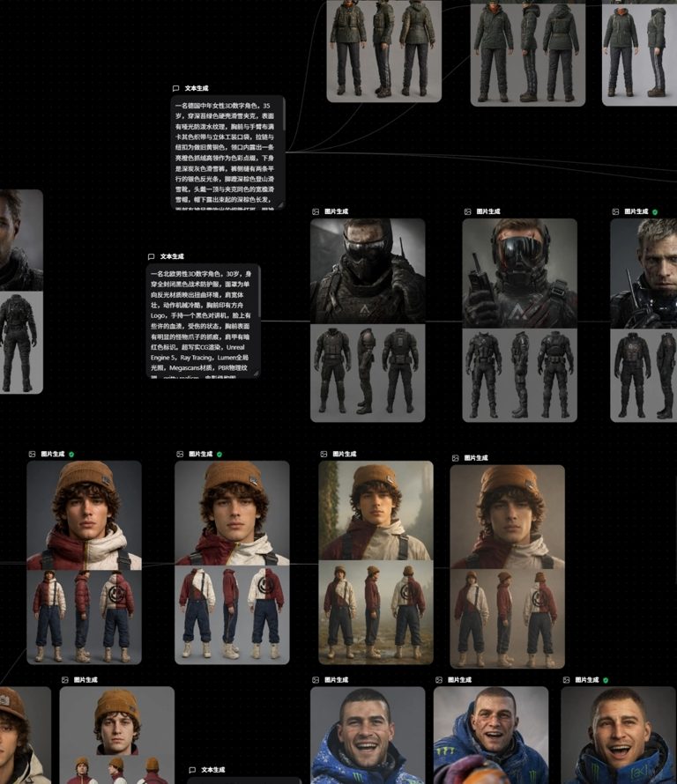Open the top hooded green-jacket turnaround showing three figures

click(x=528, y=53)
